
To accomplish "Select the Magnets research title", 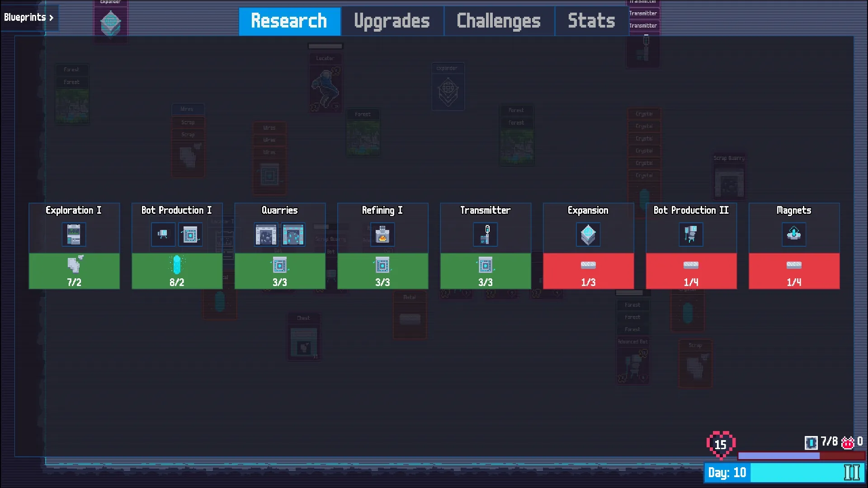I will (794, 211).
